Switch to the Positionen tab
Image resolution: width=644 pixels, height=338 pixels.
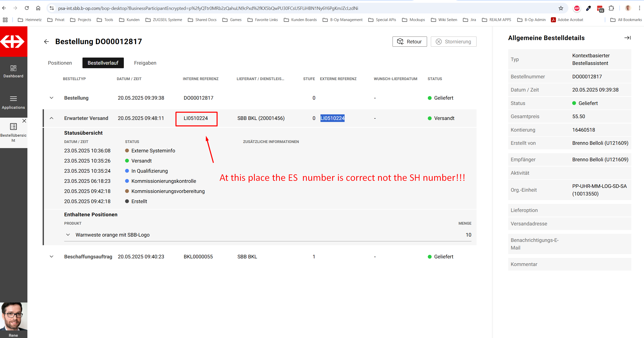[x=60, y=63]
